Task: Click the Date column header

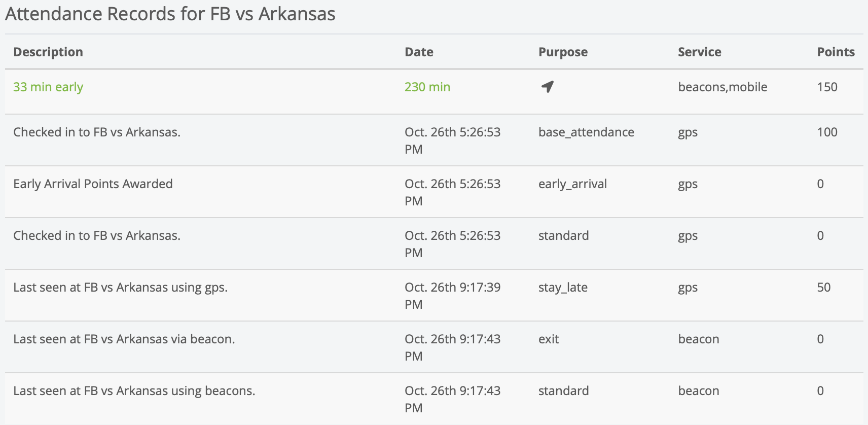Action: pos(419,52)
